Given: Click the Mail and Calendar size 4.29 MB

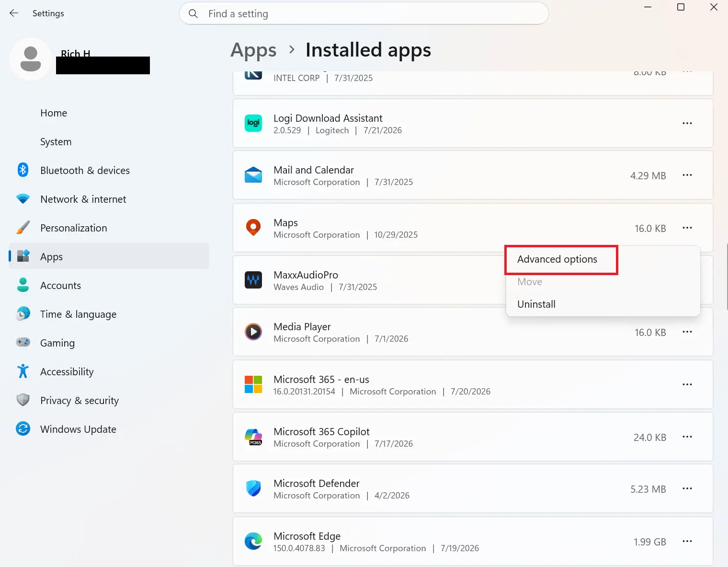Looking at the screenshot, I should (648, 176).
